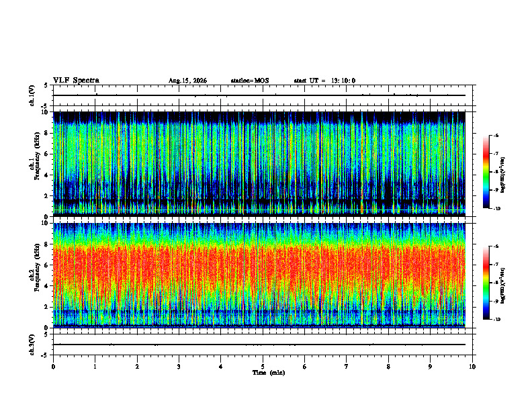
Task: Click the time axis tick label "4"
Action: click(x=221, y=367)
